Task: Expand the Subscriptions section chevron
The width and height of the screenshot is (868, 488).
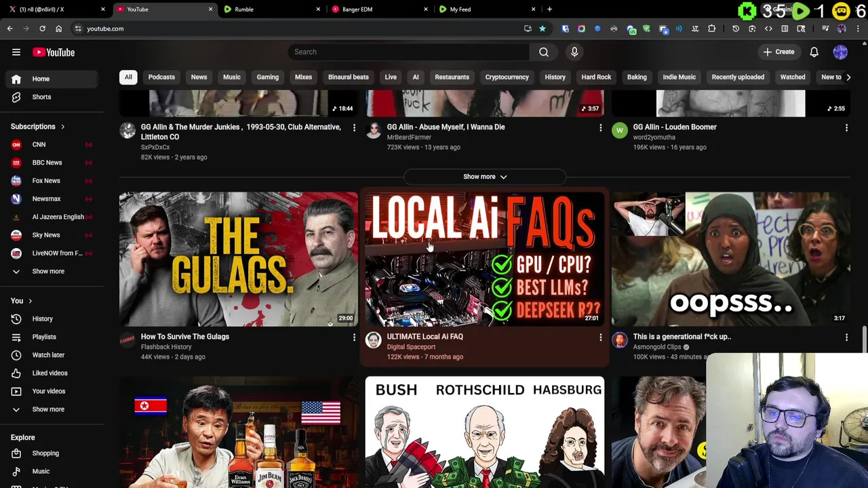Action: click(62, 127)
